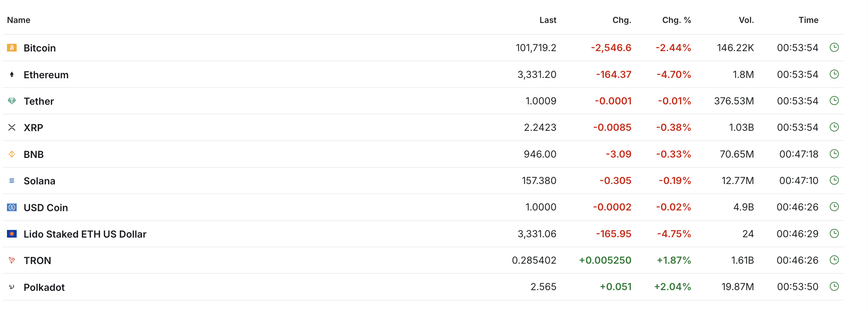Open the Bitcoin name link

tap(40, 48)
